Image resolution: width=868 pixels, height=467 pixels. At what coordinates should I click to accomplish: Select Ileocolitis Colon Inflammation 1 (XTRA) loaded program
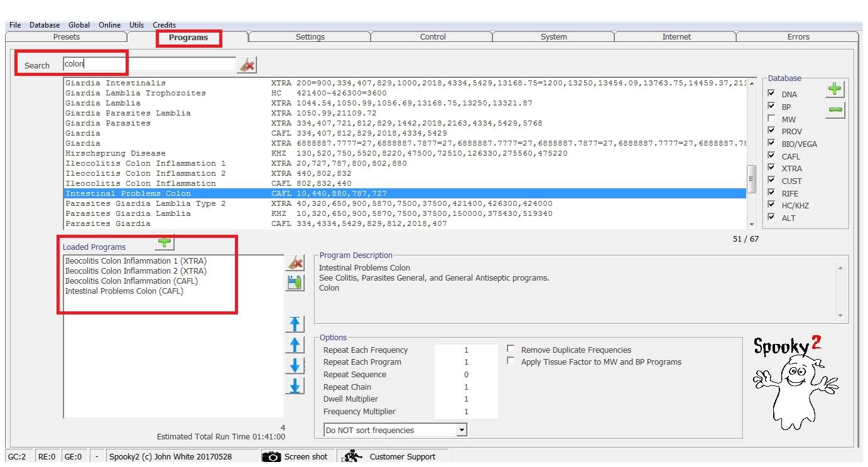pos(136,260)
